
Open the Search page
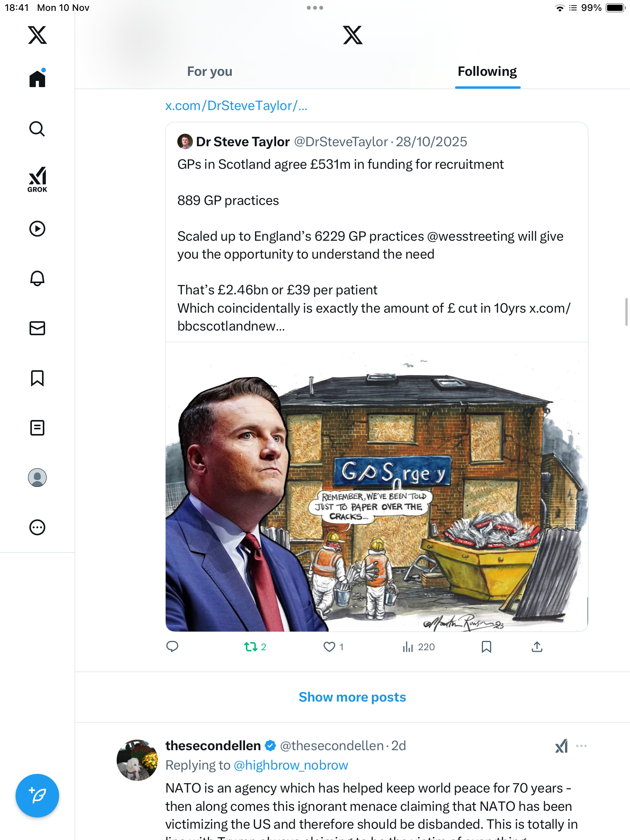point(37,129)
